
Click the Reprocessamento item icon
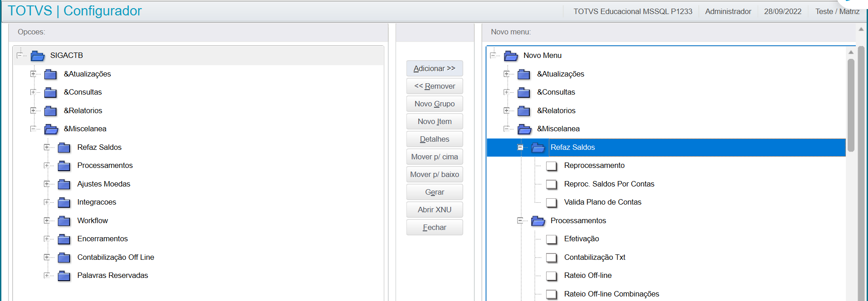click(x=552, y=166)
